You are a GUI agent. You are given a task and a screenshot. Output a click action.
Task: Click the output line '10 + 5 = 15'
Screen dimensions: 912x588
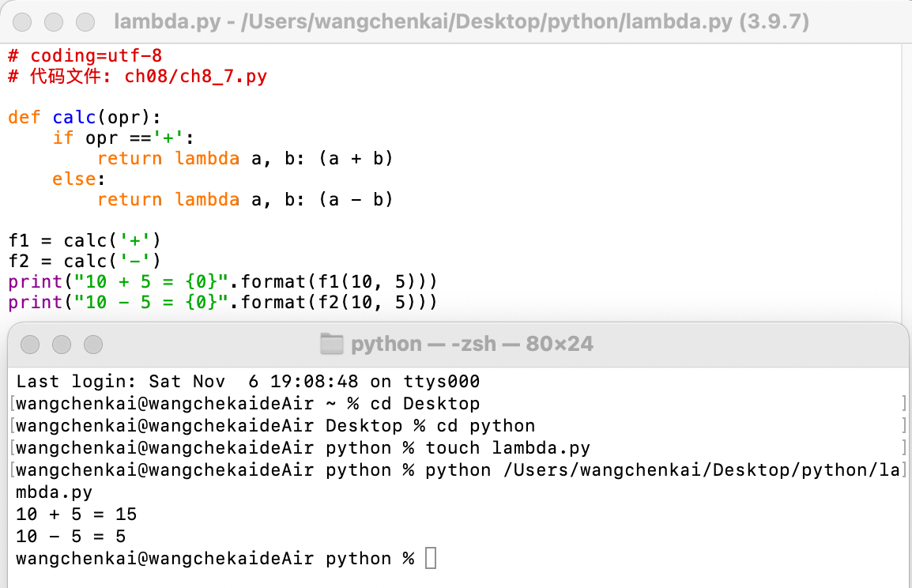pyautogui.click(x=76, y=514)
